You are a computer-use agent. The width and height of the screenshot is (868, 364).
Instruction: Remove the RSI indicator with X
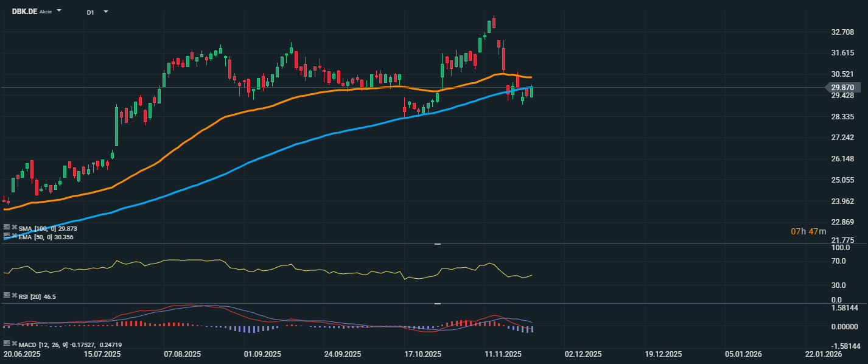[14, 296]
